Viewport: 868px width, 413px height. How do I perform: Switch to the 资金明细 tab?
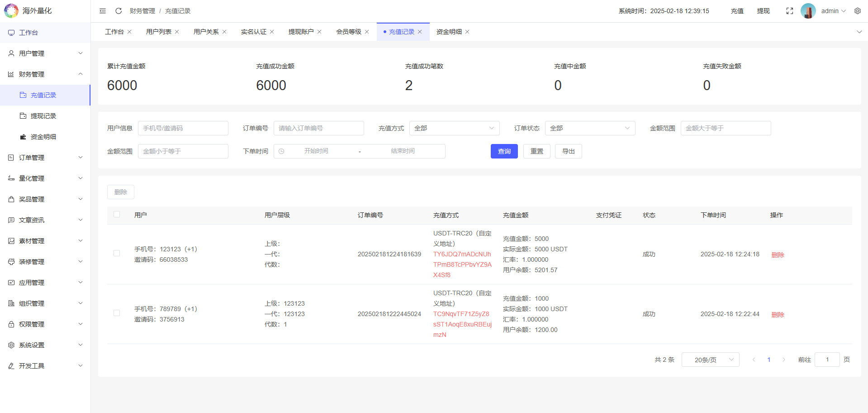tap(448, 32)
